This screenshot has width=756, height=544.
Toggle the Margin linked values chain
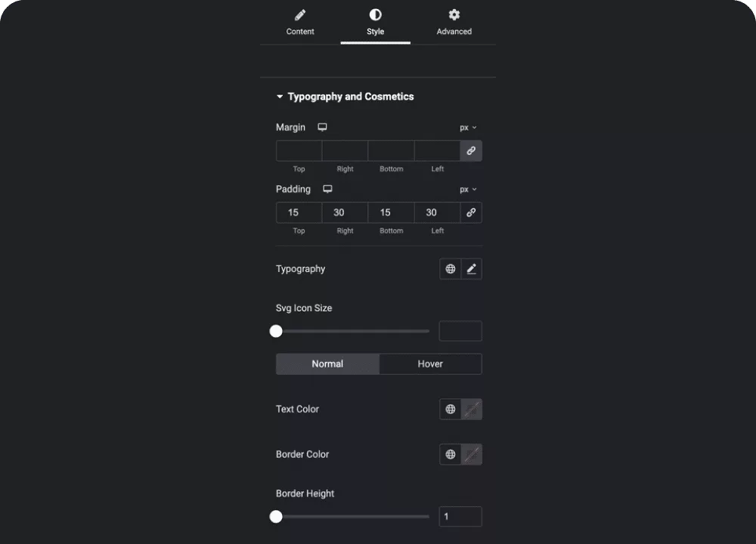pyautogui.click(x=471, y=151)
